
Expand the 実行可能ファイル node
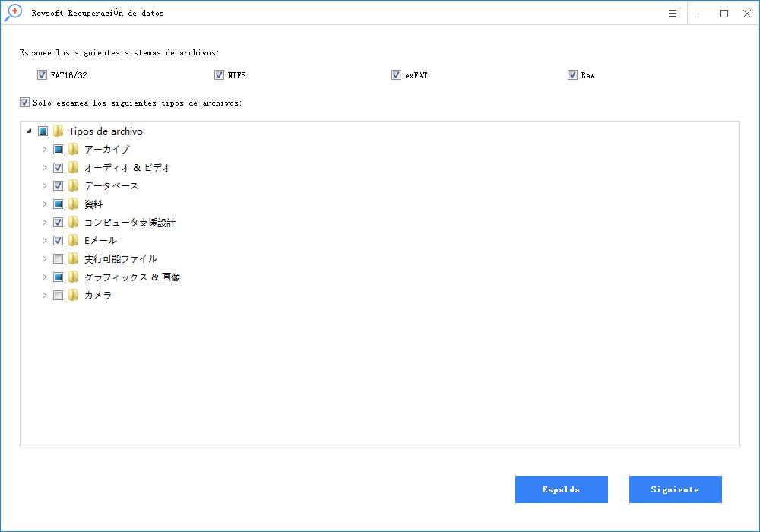click(x=44, y=258)
